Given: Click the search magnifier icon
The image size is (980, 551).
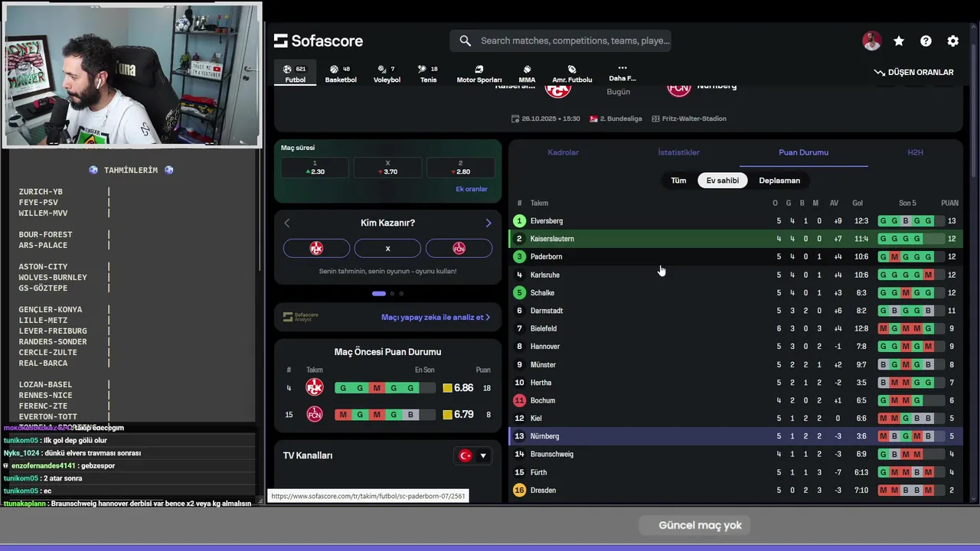Looking at the screenshot, I should coord(465,41).
